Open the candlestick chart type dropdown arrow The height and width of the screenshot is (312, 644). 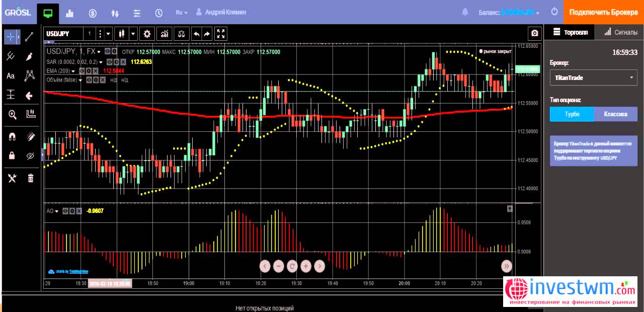[133, 34]
